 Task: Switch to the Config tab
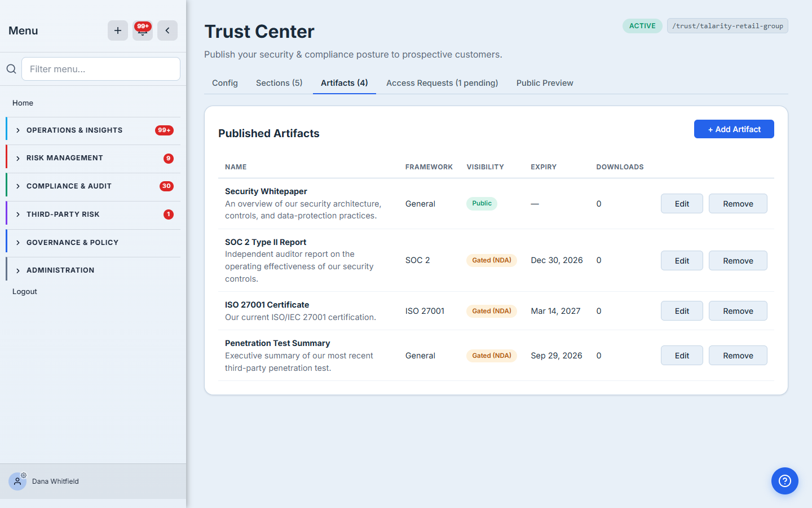pos(225,83)
